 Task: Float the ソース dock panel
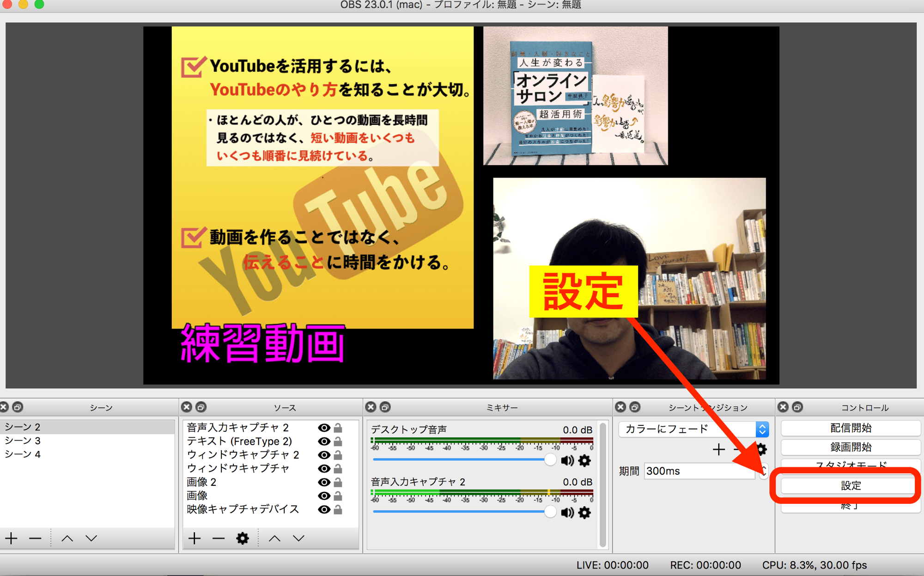pyautogui.click(x=201, y=407)
